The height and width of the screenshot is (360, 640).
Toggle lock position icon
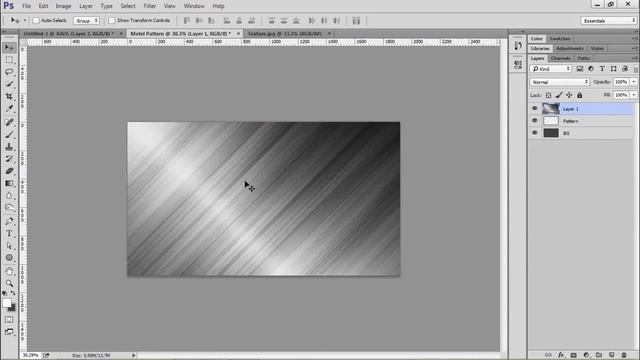pos(569,95)
